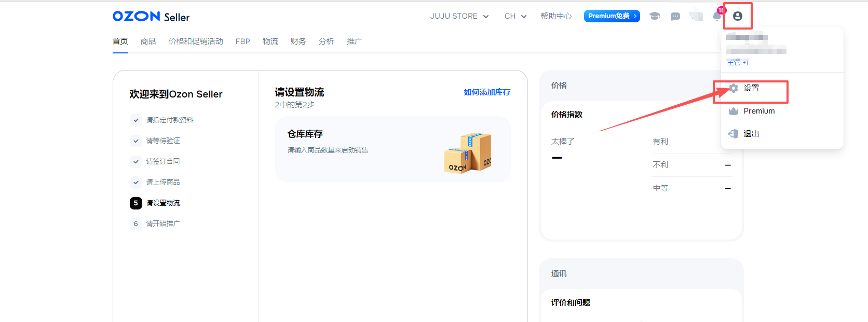Open the chat messages bubble icon

675,17
